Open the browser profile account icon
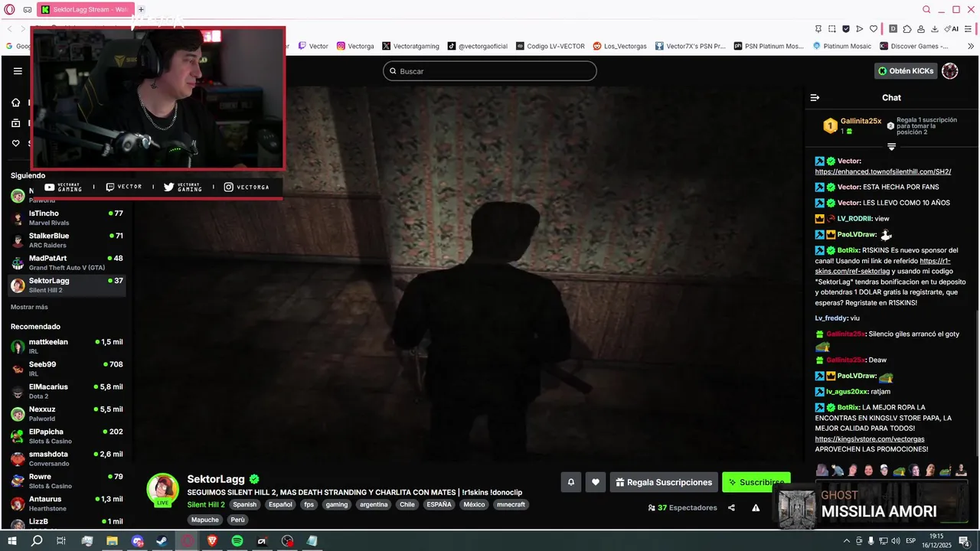Image resolution: width=980 pixels, height=551 pixels. click(921, 29)
